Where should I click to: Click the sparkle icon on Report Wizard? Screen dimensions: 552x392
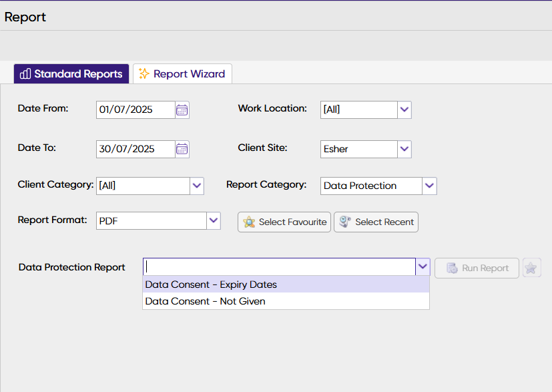pyautogui.click(x=144, y=74)
